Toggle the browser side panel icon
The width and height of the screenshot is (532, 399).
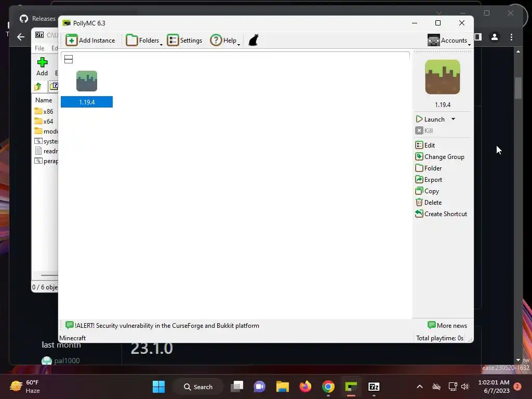coord(478,37)
